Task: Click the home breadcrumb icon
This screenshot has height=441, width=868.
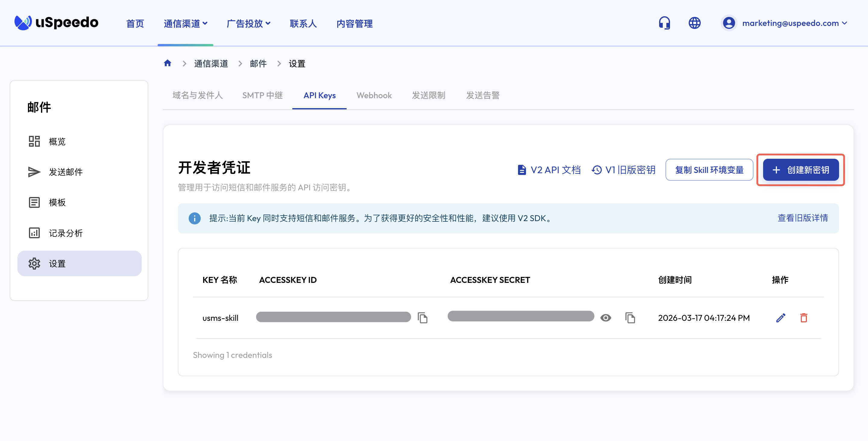Action: (168, 63)
